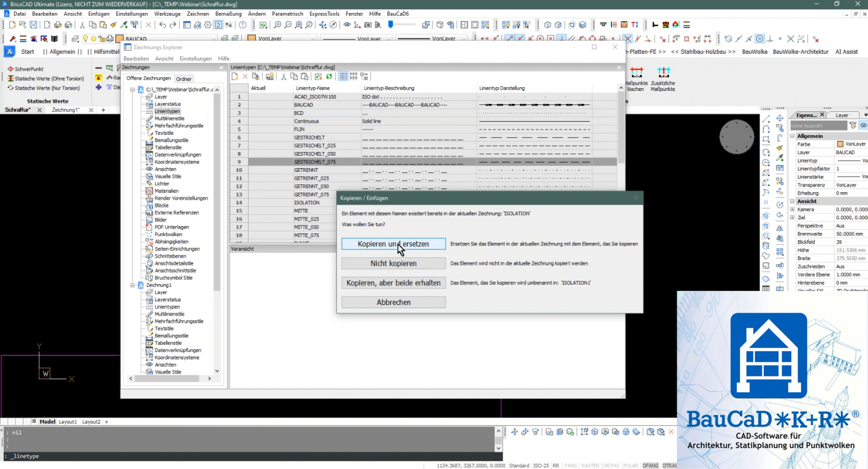Expand the Kamera property
Screen dimensions: 868x469
point(793,209)
